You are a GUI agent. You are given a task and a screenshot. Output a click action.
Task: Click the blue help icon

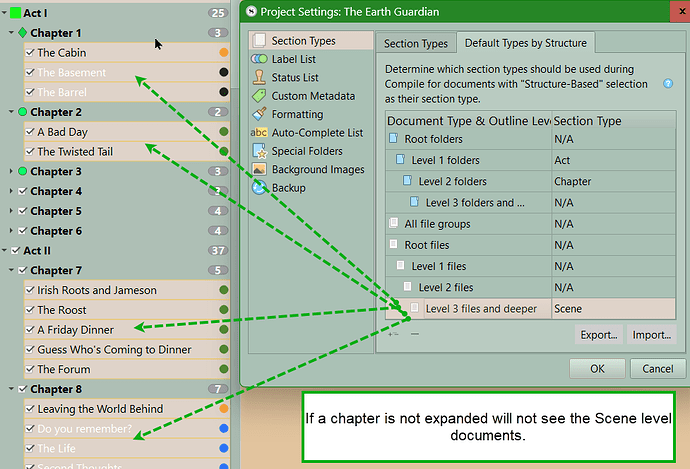click(x=667, y=84)
